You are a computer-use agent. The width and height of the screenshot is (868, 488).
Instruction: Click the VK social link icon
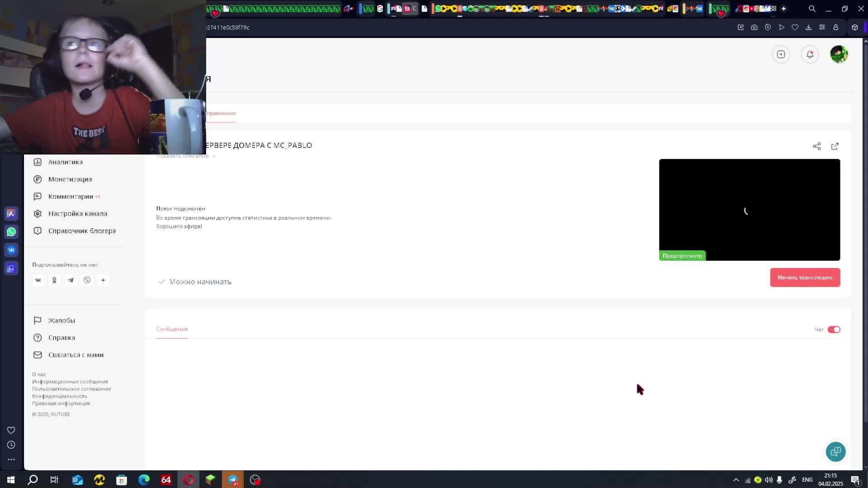point(38,280)
